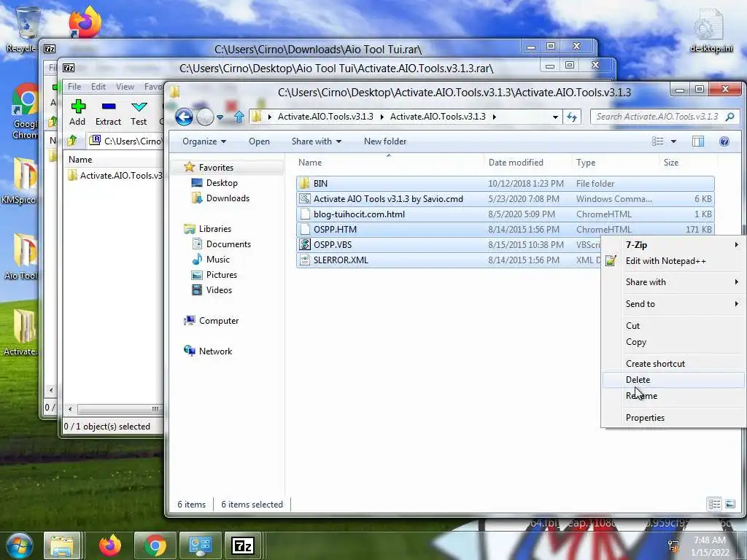Click New folder in Explorer toolbar
This screenshot has height=560, width=747.
385,141
